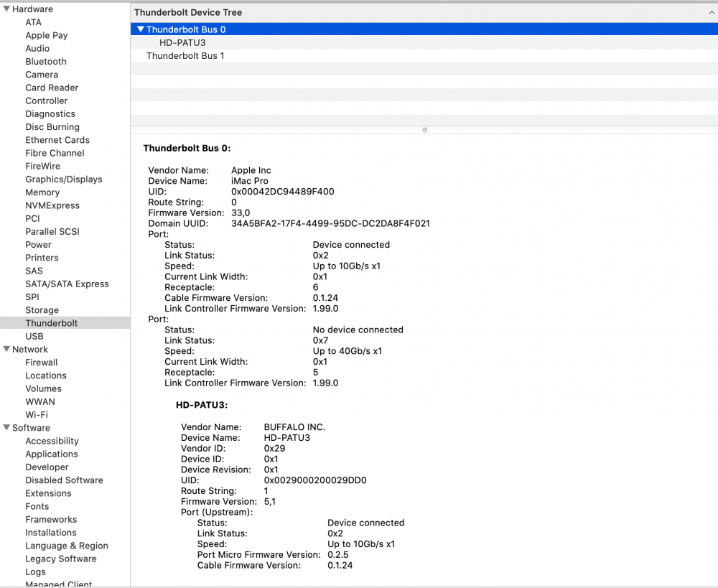Image resolution: width=718 pixels, height=588 pixels.
Task: Click the Thunderbolt Device Tree column header
Action: pos(424,12)
